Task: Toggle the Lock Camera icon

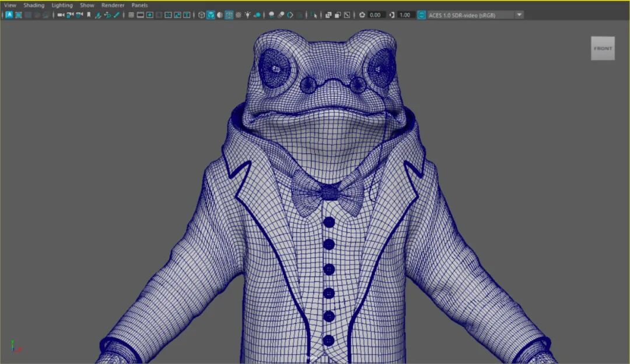Action: pos(70,15)
